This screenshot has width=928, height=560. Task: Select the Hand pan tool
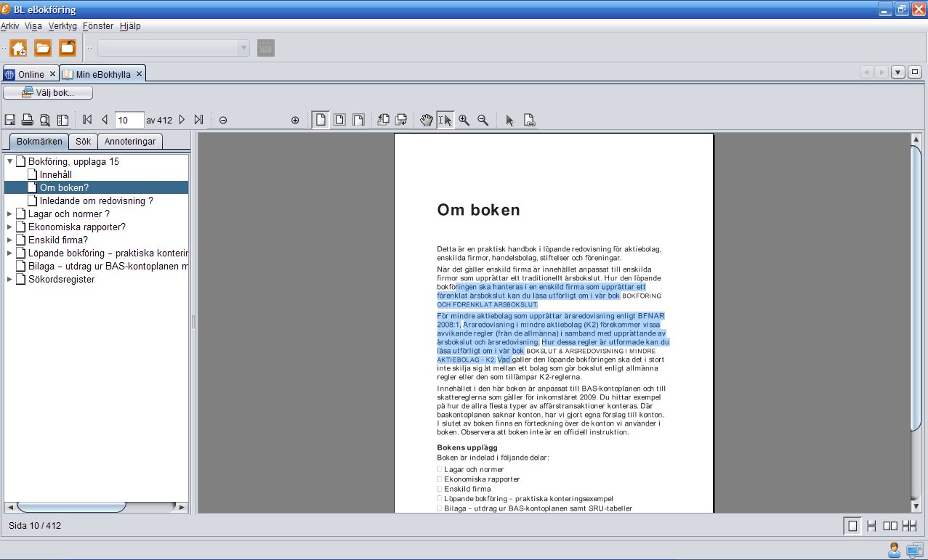pos(427,119)
